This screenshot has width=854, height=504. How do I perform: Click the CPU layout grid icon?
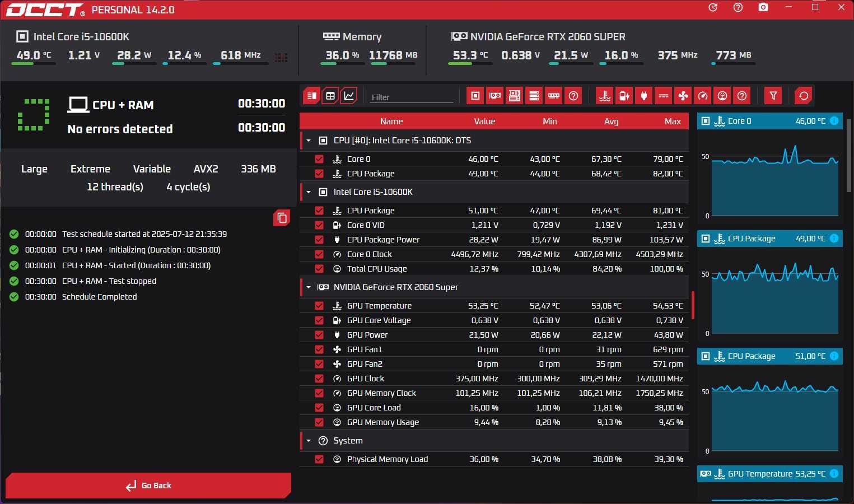click(x=281, y=57)
